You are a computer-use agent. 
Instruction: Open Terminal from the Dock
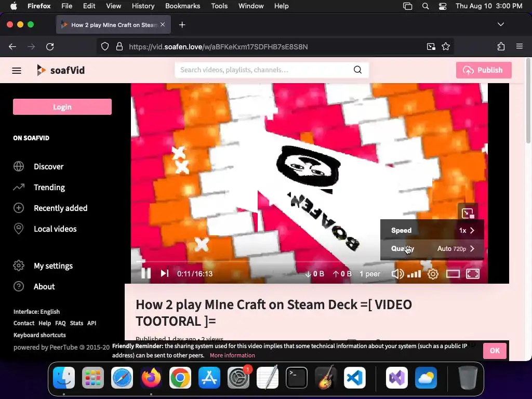point(297,378)
